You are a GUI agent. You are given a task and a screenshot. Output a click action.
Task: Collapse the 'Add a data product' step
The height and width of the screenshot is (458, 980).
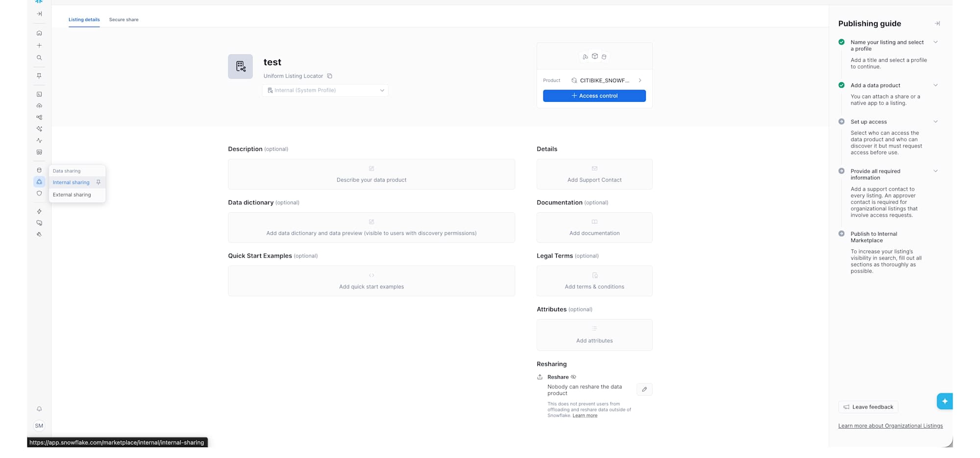pos(935,85)
